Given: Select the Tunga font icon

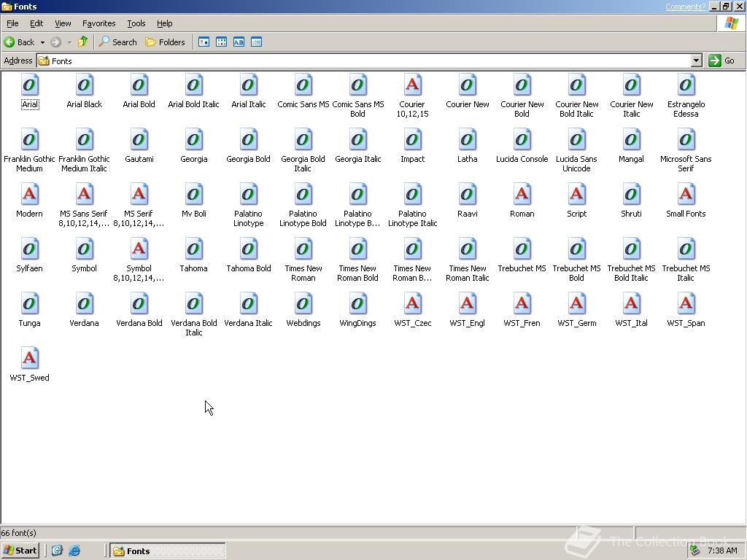Looking at the screenshot, I should (29, 304).
